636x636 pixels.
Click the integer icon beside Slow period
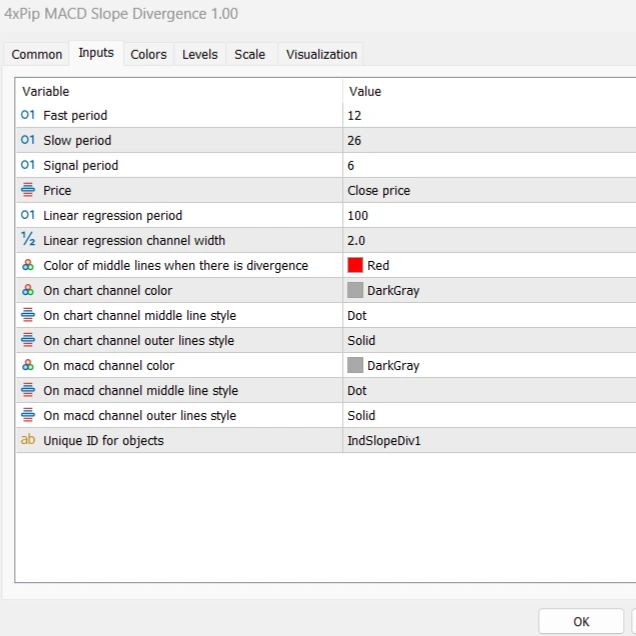click(x=28, y=140)
